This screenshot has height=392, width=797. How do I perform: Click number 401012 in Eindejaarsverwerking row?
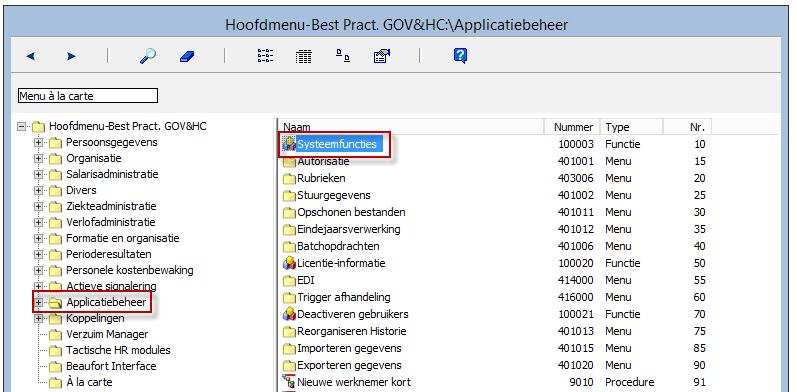[x=576, y=229]
